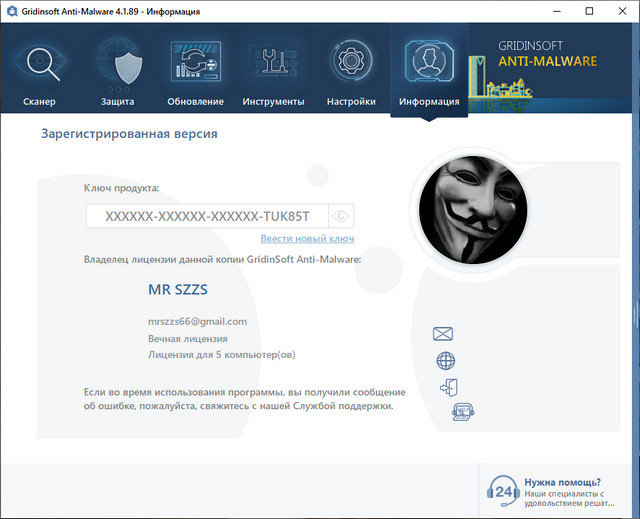Click the Ввести новый ключ link

tap(307, 238)
